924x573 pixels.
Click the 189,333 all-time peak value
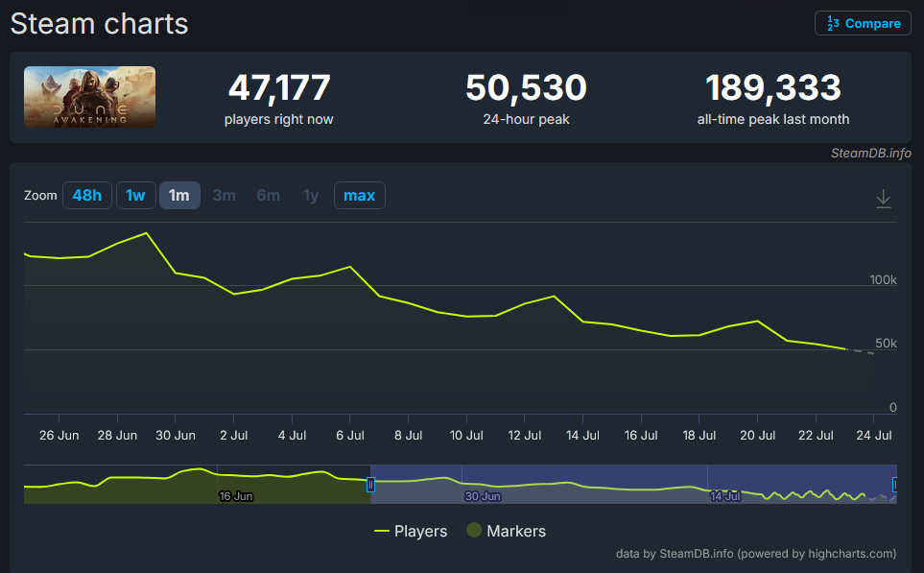[773, 88]
